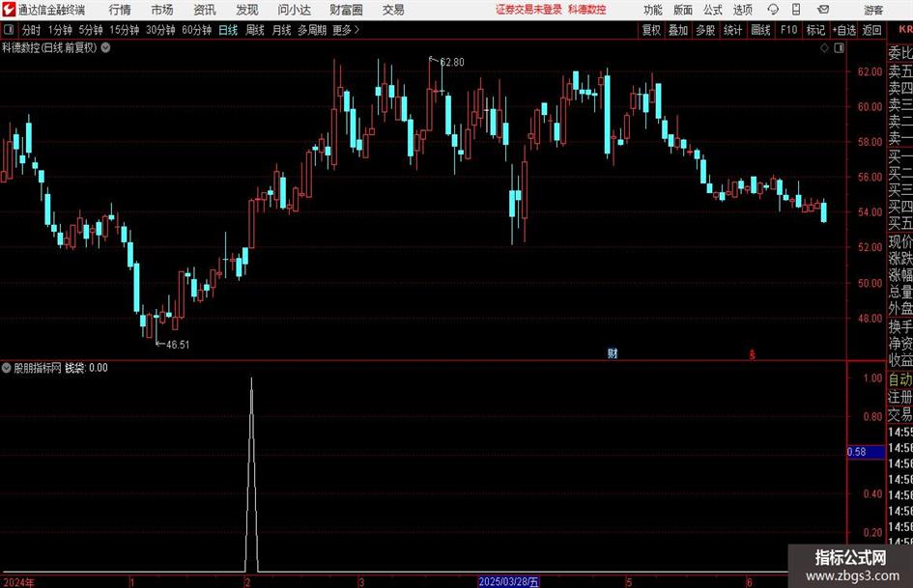Open F10 company info
The image size is (913, 588).
pyautogui.click(x=788, y=30)
